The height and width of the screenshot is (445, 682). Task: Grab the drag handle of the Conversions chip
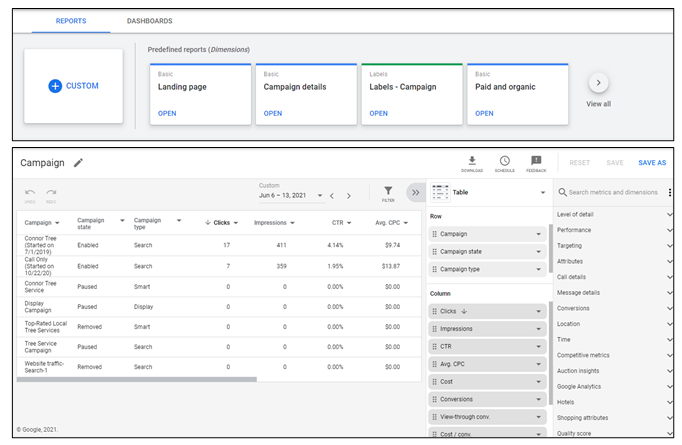point(434,399)
